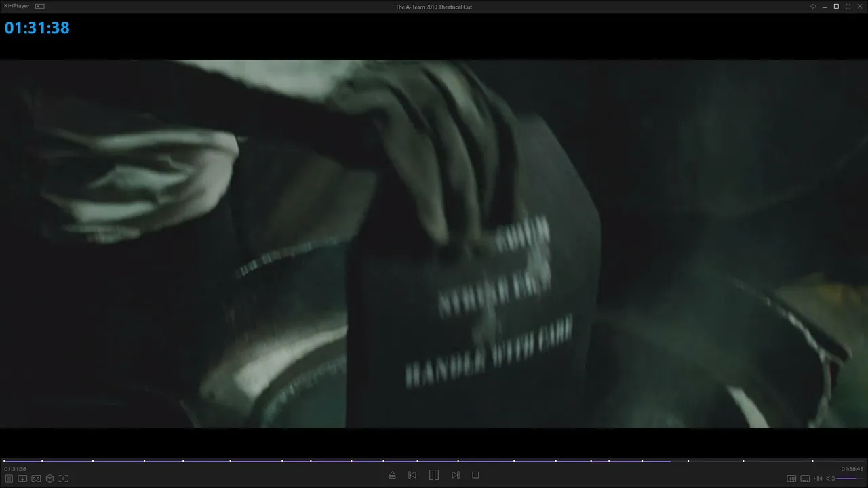Maximize the KMPlayer window

pyautogui.click(x=836, y=6)
